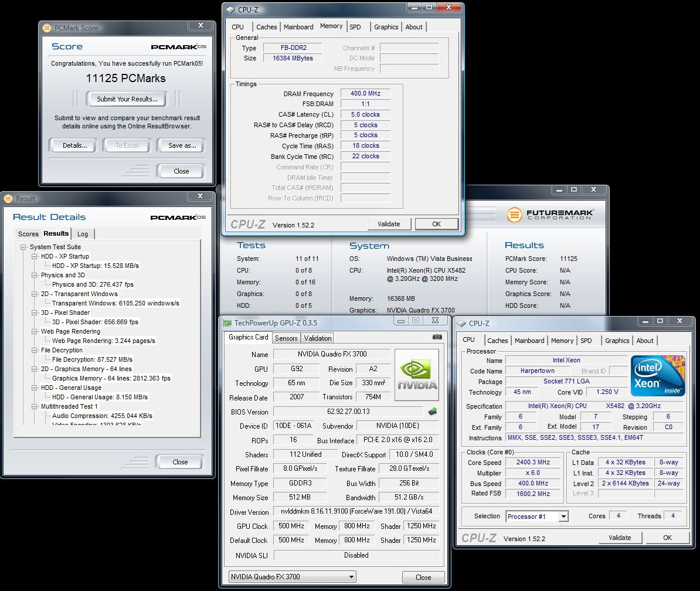Click the BIOS save chip icon in GPU-Z
Image resolution: width=700 pixels, height=591 pixels.
(x=432, y=412)
